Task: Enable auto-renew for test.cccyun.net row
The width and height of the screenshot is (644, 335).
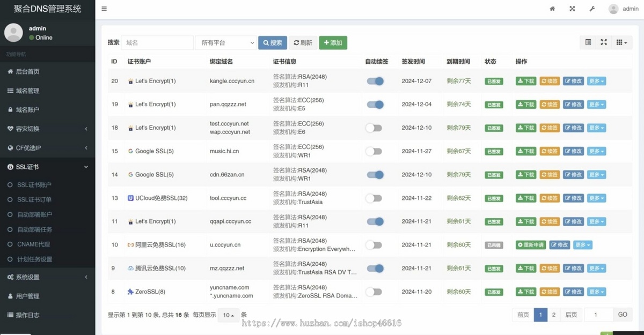Action: click(x=374, y=128)
